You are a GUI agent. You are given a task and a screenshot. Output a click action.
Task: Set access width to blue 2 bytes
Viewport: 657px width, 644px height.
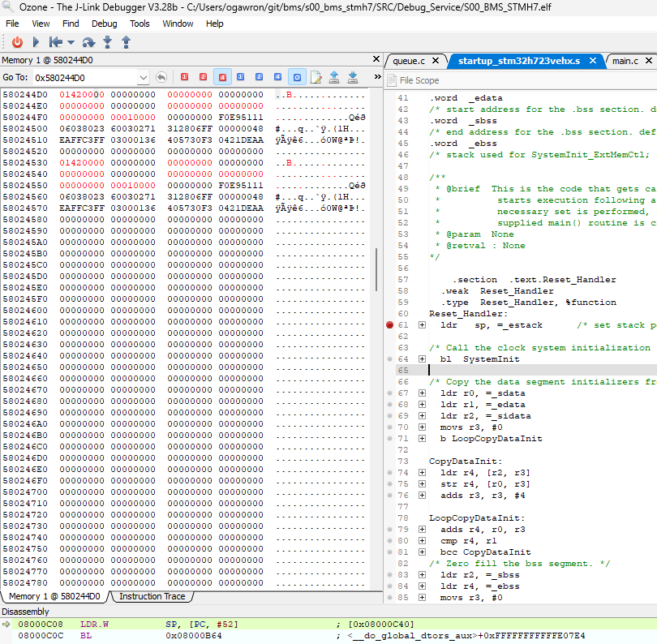tap(259, 77)
